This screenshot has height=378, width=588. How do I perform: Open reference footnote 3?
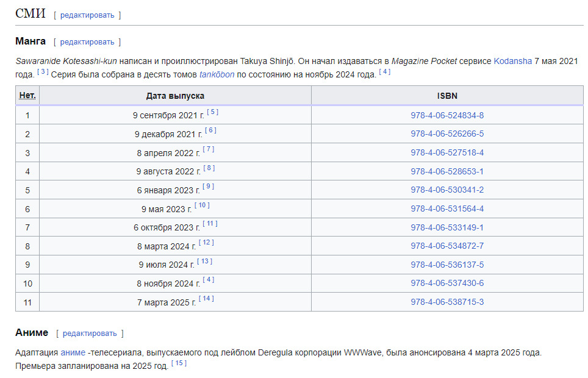point(43,72)
